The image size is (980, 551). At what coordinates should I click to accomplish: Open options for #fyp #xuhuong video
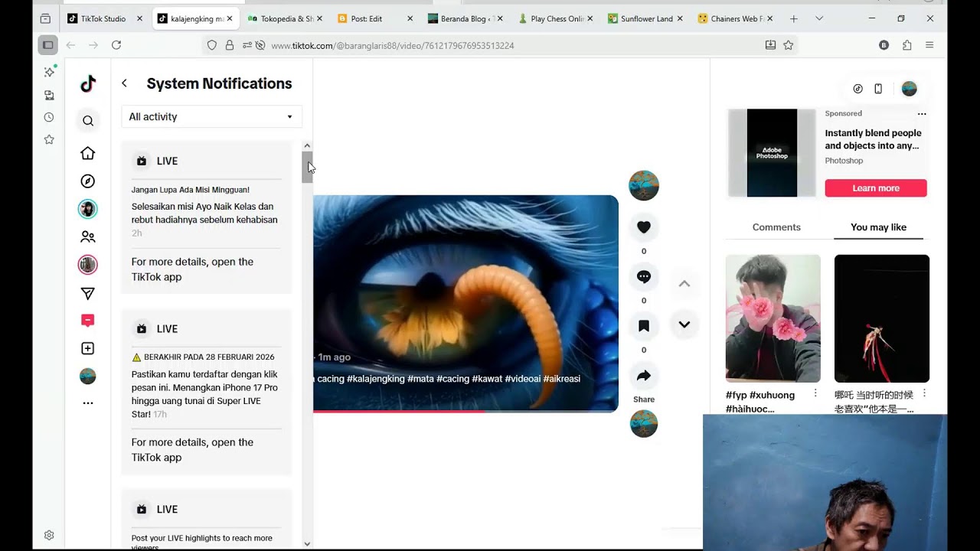point(815,393)
